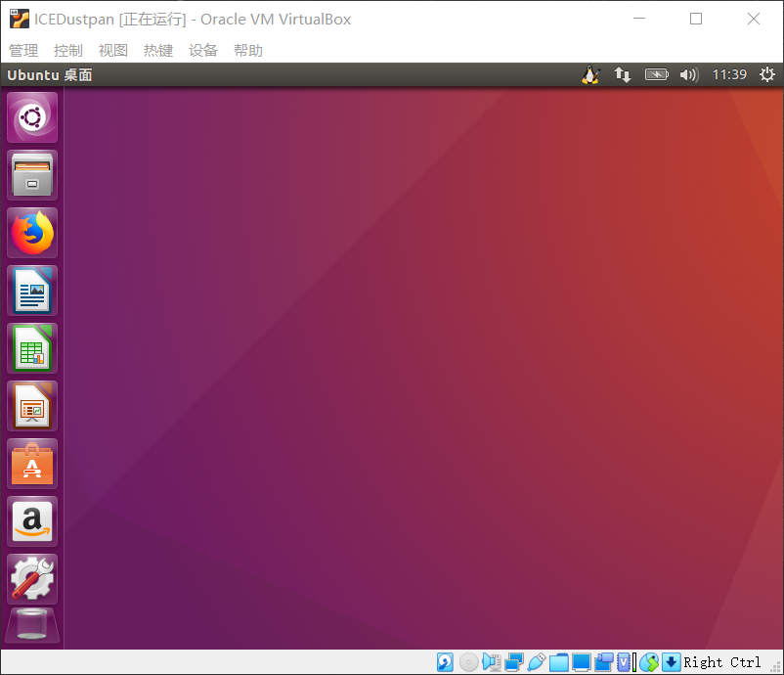Click the USB devices status icon
784x675 pixels.
pyautogui.click(x=537, y=662)
